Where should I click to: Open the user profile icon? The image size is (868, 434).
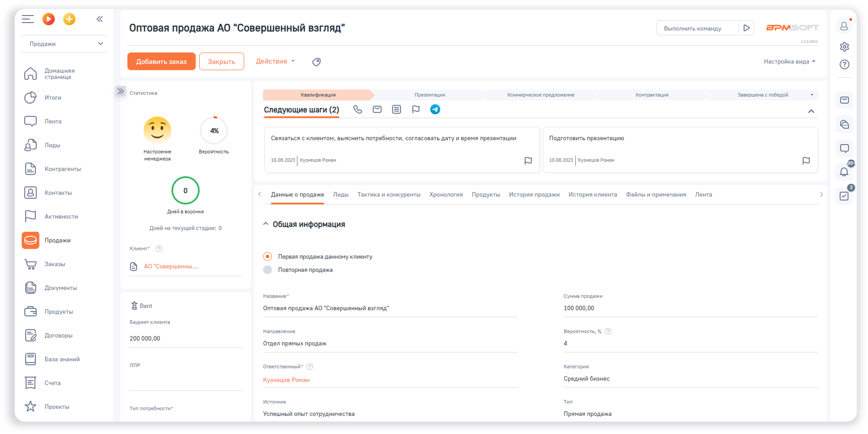(x=844, y=26)
